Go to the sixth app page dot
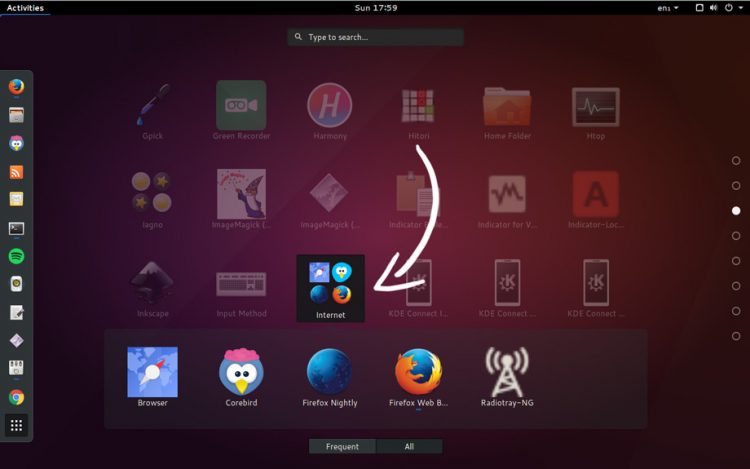 coord(736,286)
